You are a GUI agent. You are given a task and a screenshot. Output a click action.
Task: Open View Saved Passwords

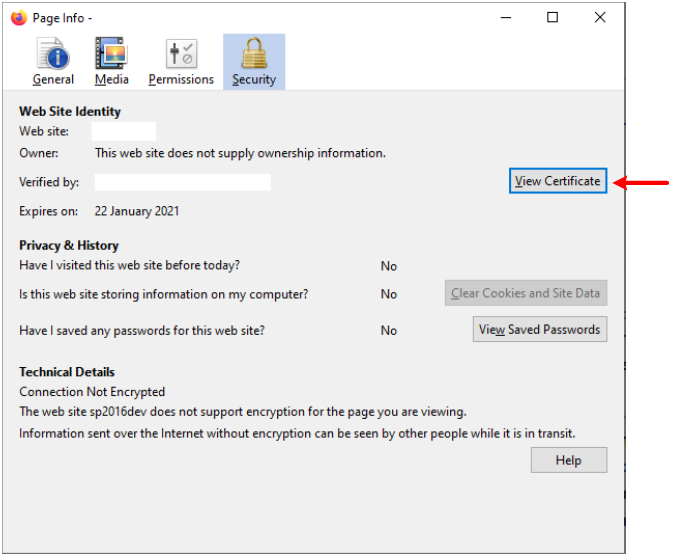click(539, 329)
